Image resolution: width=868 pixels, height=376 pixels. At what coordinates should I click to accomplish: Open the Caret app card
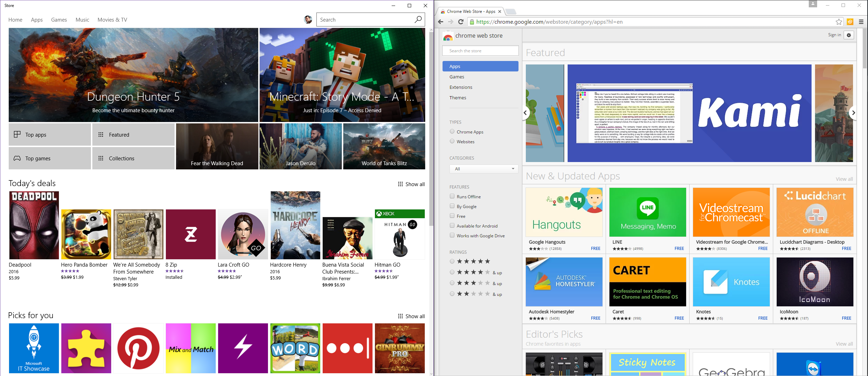[647, 289]
